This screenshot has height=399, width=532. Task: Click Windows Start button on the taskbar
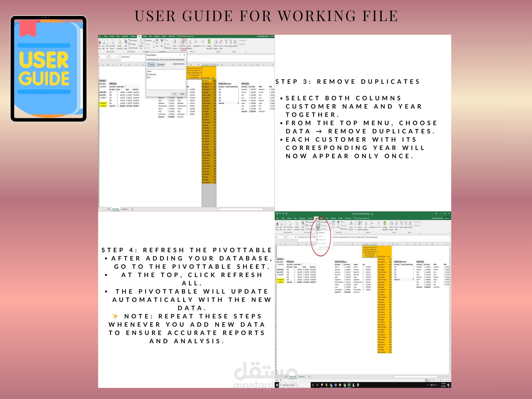[x=277, y=385]
